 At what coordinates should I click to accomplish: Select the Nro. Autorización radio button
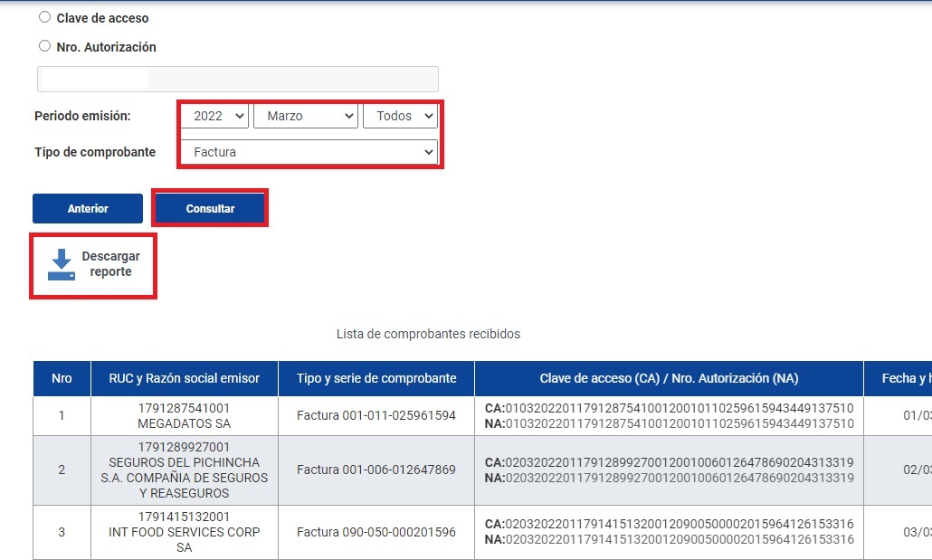pyautogui.click(x=45, y=46)
